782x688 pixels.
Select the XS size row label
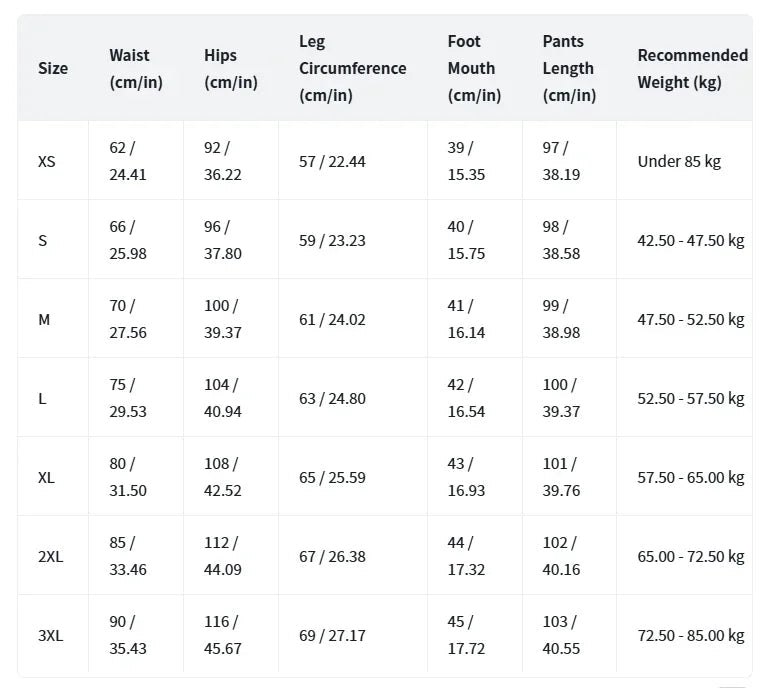click(47, 161)
